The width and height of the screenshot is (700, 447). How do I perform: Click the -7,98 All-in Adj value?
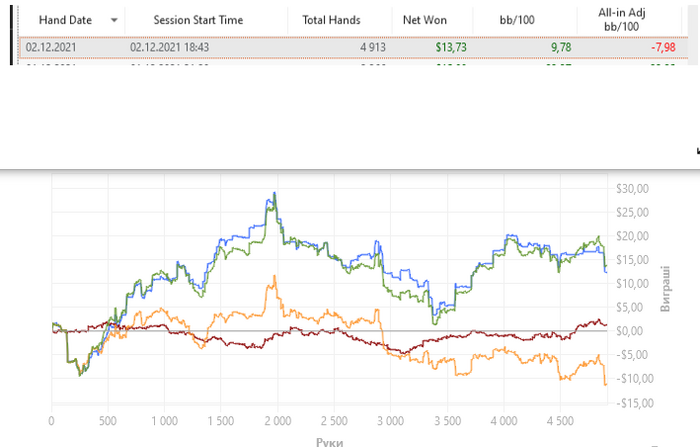[663, 47]
